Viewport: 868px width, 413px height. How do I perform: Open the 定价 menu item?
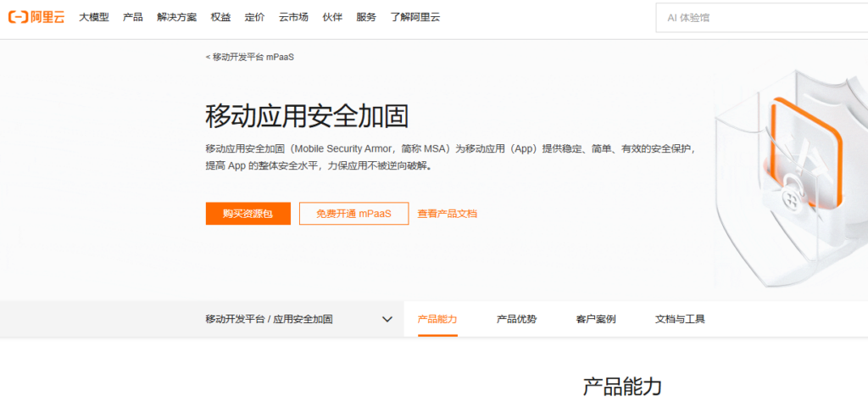[x=254, y=17]
